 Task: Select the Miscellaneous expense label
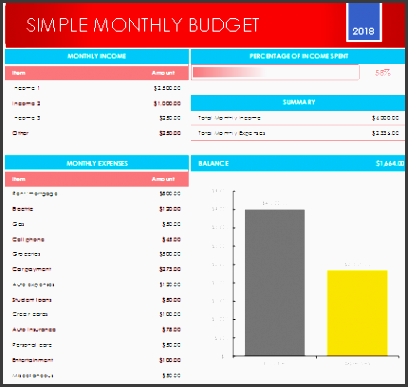33,375
